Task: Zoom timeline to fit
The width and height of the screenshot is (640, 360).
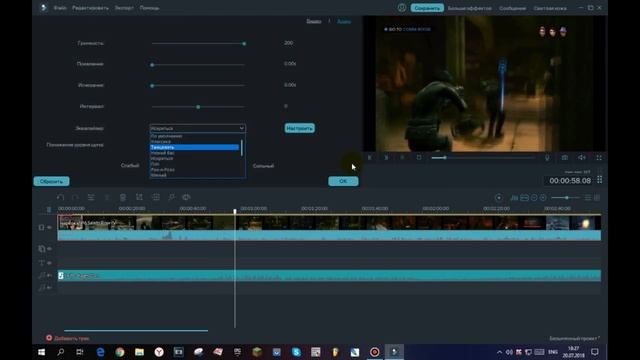Action: tap(524, 198)
